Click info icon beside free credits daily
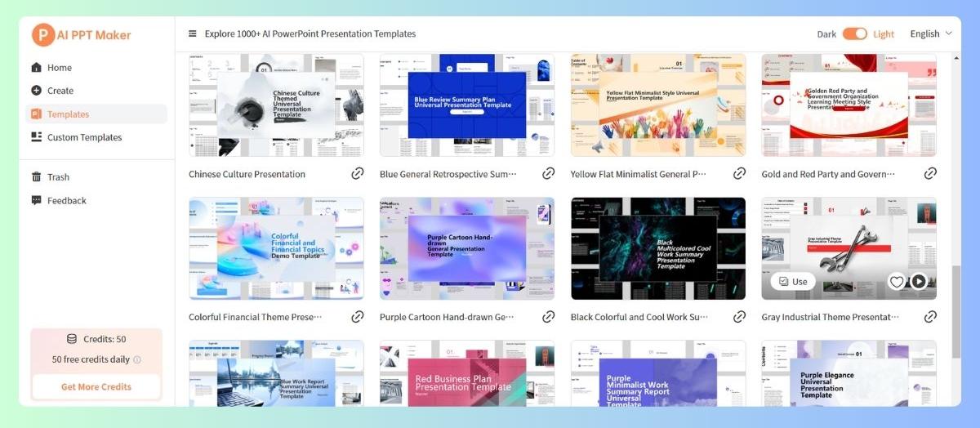The width and height of the screenshot is (980, 428). tap(137, 360)
